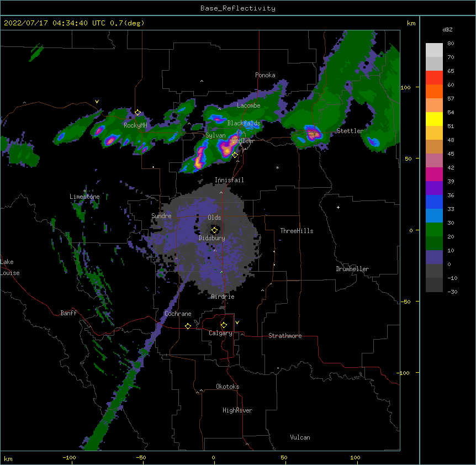Select the red 60-65 dBZ legend swatch
This screenshot has width=476, height=465.
[434, 78]
